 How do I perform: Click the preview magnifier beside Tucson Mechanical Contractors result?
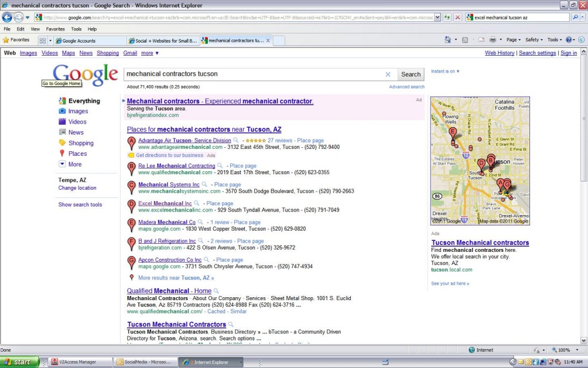(x=231, y=324)
